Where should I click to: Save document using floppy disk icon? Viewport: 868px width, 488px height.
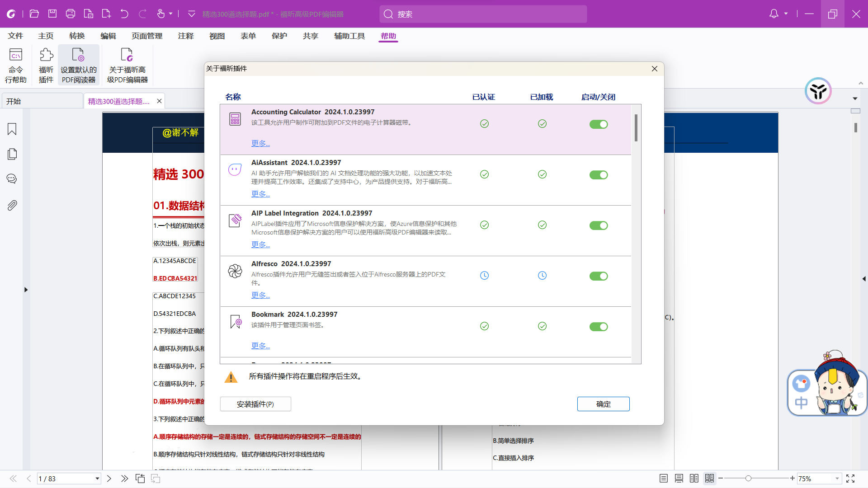pos(52,14)
